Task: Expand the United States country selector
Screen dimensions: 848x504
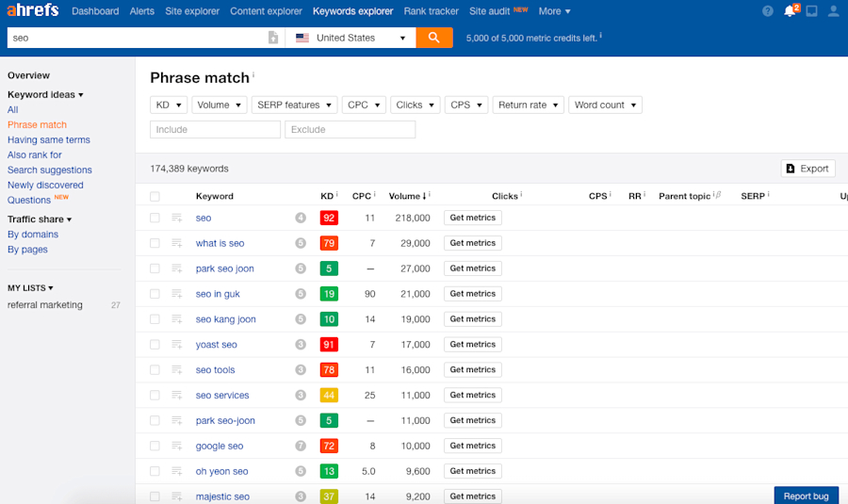Action: point(351,38)
